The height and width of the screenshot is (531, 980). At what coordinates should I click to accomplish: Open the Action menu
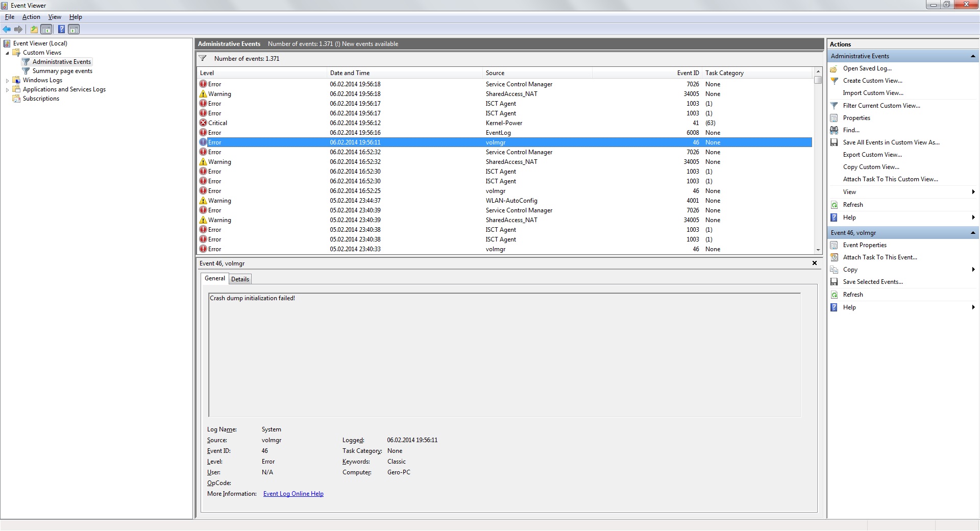[x=31, y=17]
